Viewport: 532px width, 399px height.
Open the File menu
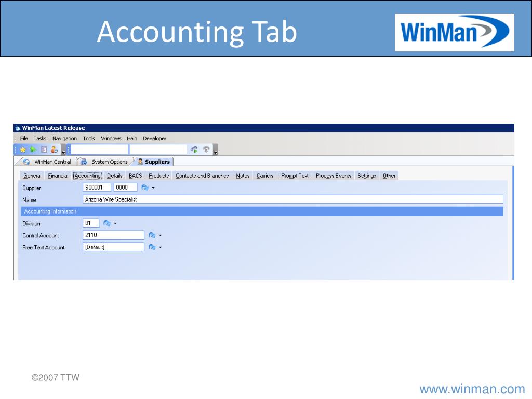[x=24, y=138]
